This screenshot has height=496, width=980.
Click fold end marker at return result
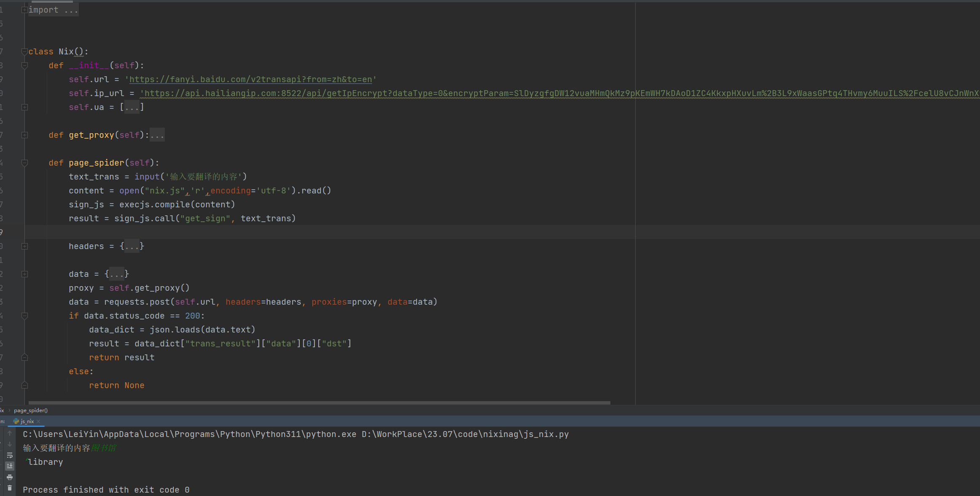[24, 357]
